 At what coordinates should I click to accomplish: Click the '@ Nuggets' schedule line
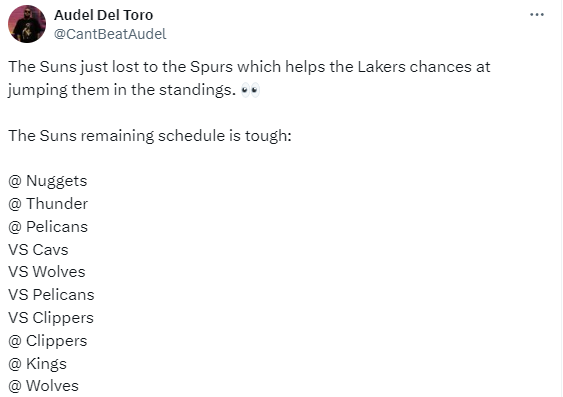(47, 181)
